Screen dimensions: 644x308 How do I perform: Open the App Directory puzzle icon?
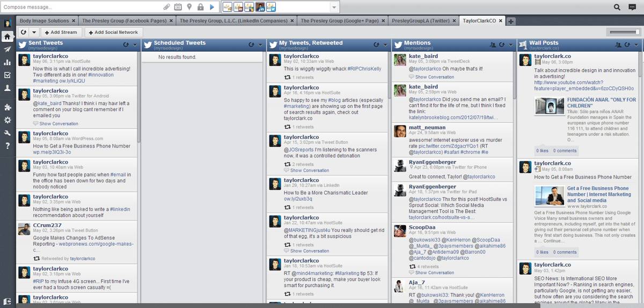coord(8,107)
